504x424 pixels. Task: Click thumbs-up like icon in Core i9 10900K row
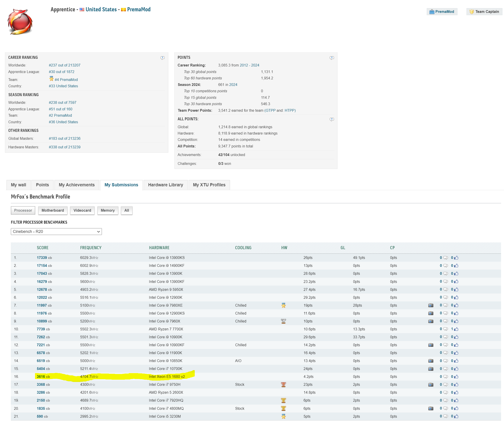pyautogui.click(x=456, y=337)
